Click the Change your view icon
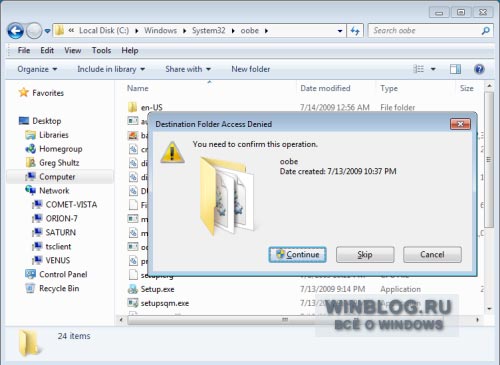500x365 pixels. point(419,69)
